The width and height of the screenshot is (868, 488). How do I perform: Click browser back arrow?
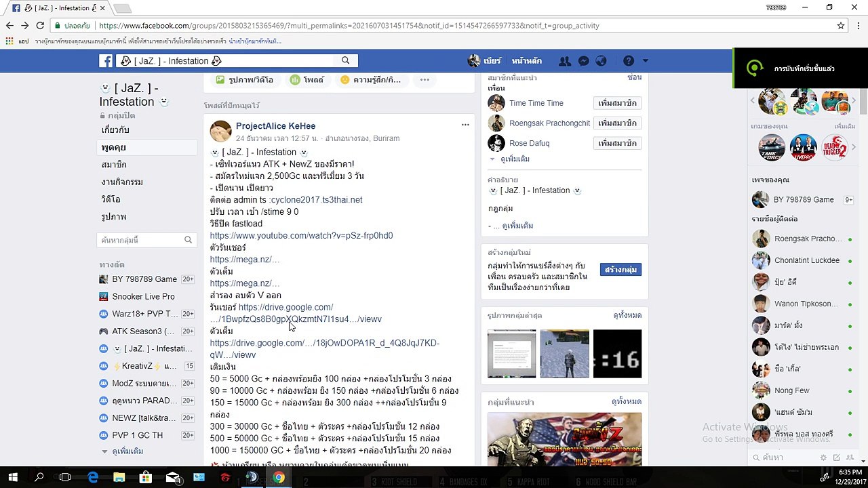click(9, 26)
